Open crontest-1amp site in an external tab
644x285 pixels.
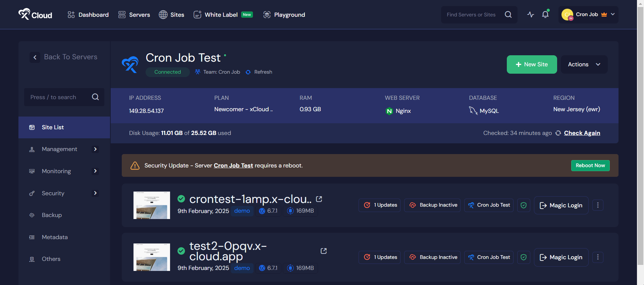coord(319,199)
